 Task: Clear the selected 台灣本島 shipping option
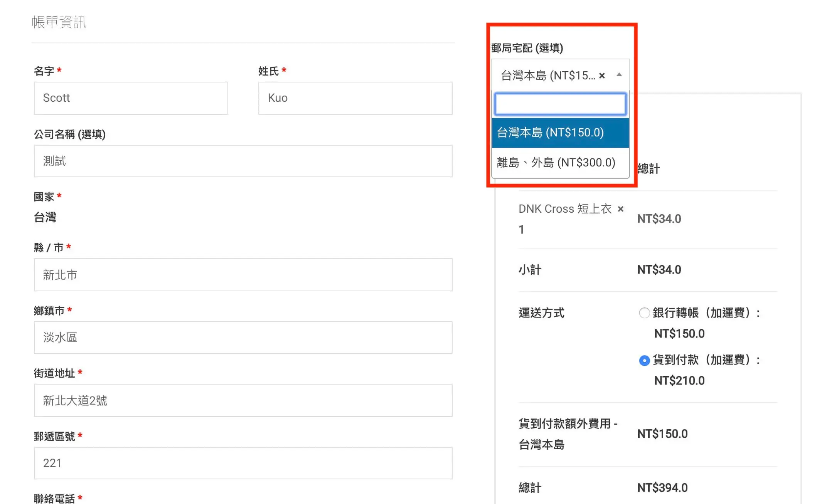pyautogui.click(x=602, y=76)
